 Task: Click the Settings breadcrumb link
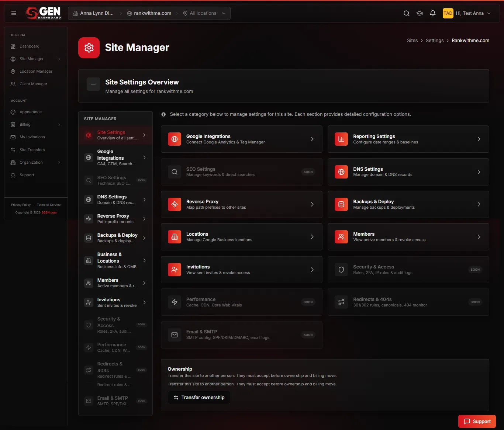[435, 41]
